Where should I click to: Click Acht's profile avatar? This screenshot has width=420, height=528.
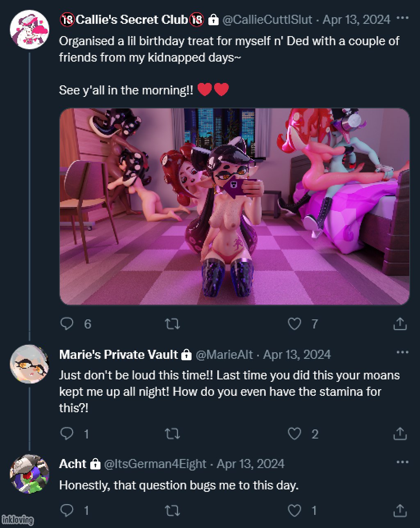tap(29, 473)
